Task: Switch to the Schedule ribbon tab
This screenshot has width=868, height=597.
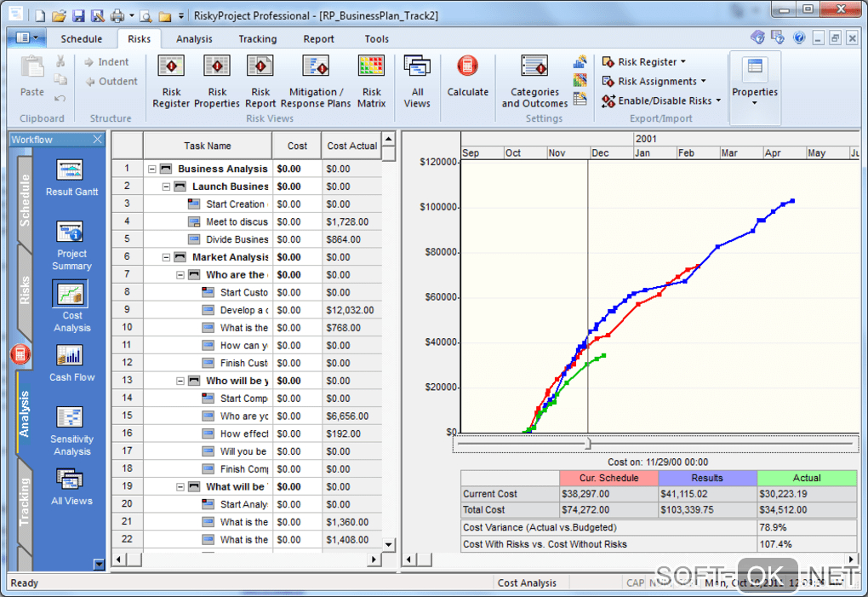Action: pyautogui.click(x=82, y=39)
